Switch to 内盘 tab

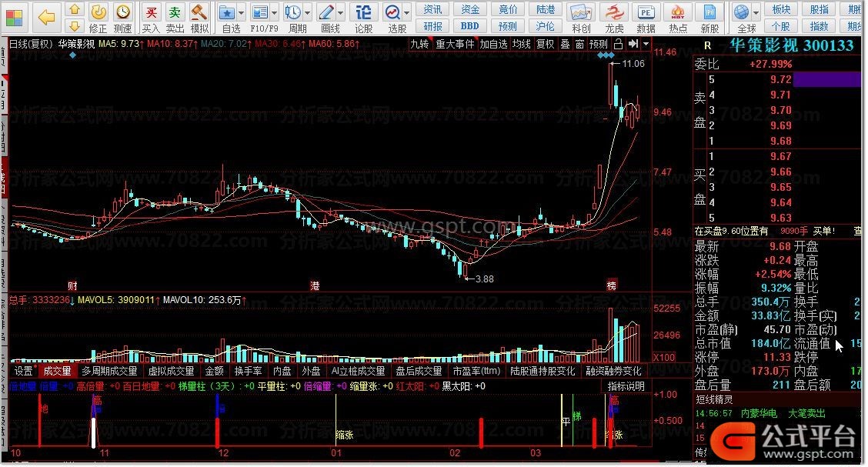coord(282,371)
